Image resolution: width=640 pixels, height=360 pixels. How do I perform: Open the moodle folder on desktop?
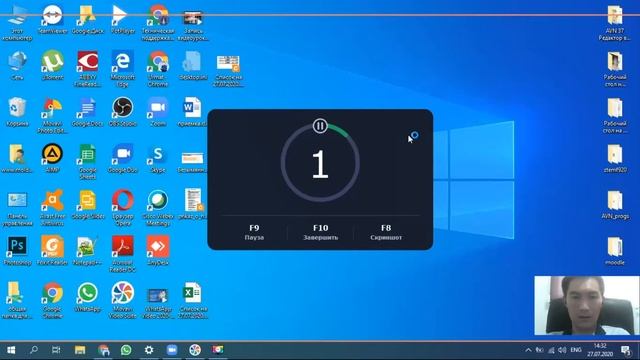tap(615, 251)
